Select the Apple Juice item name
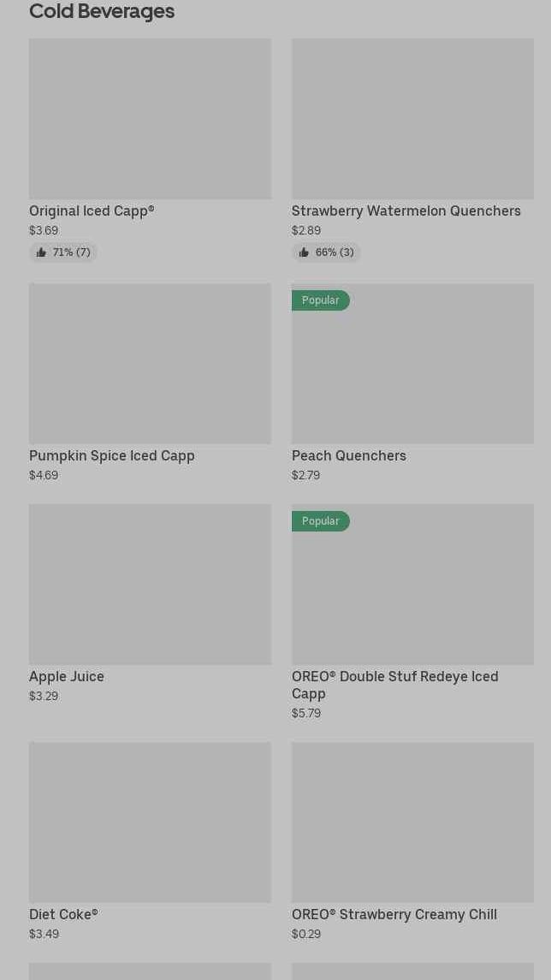The image size is (551, 980). click(x=67, y=677)
